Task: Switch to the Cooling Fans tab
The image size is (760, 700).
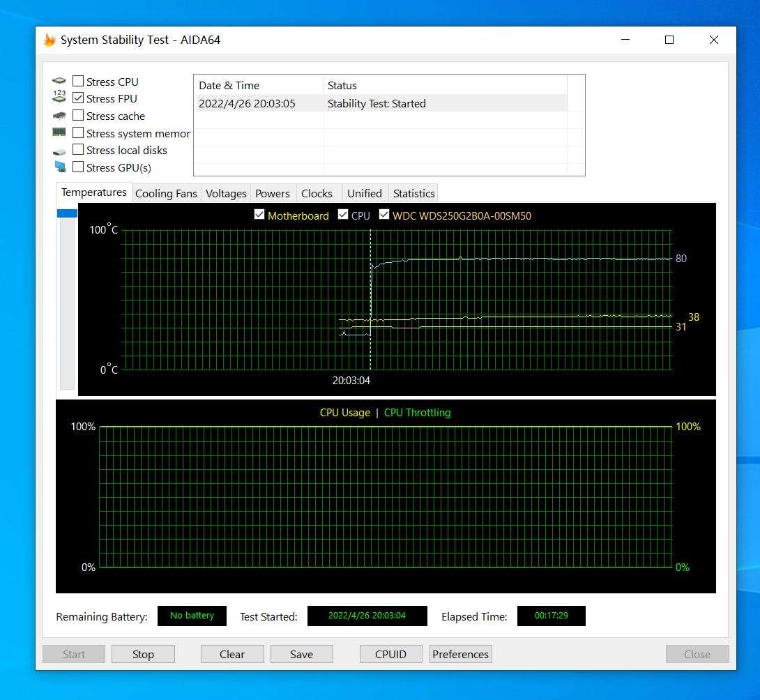Action: [x=166, y=194]
